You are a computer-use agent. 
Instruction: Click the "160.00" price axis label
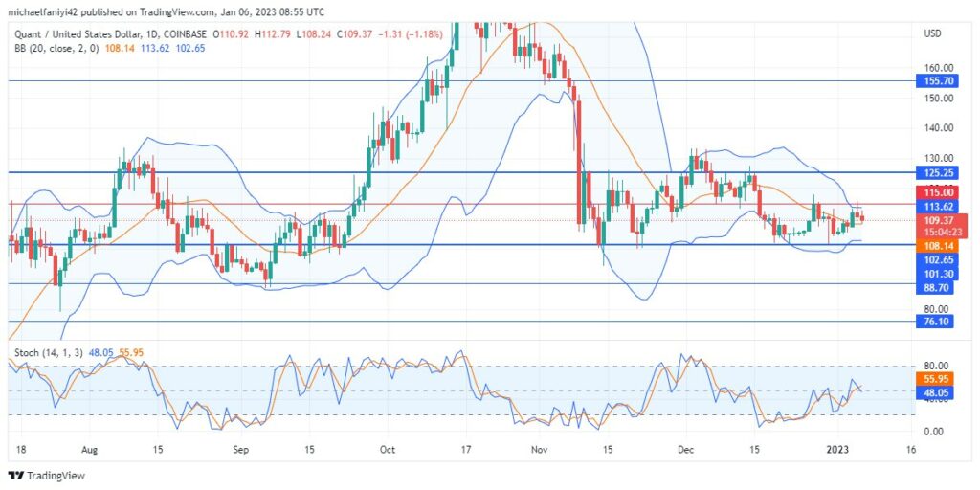(940, 68)
